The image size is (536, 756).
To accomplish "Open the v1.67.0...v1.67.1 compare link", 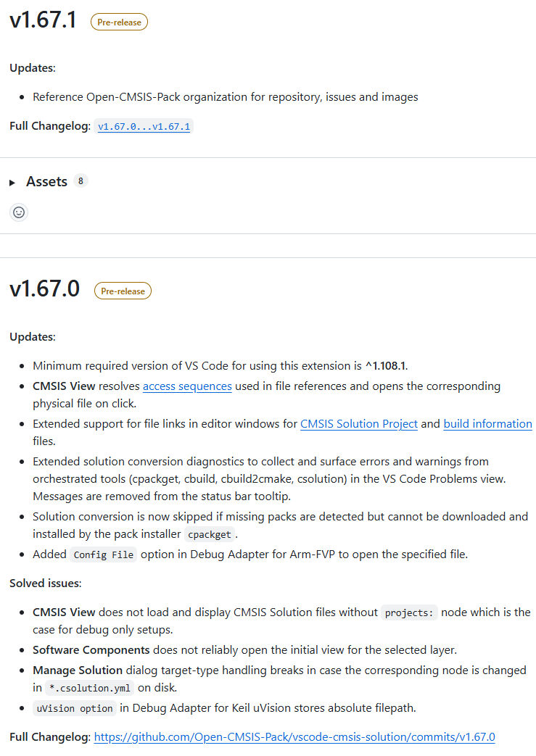I will click(144, 126).
